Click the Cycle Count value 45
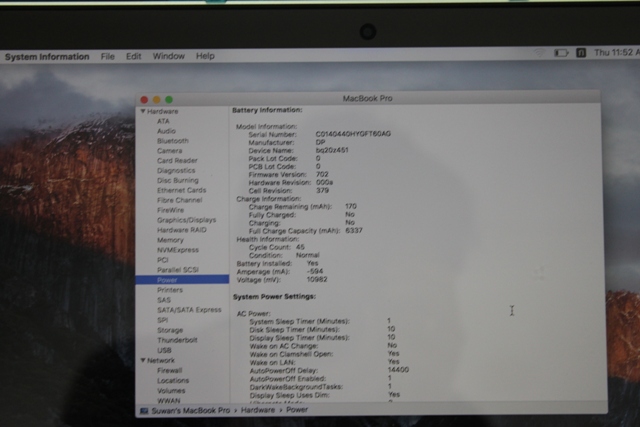Viewport: 640px width, 427px height. (x=300, y=247)
